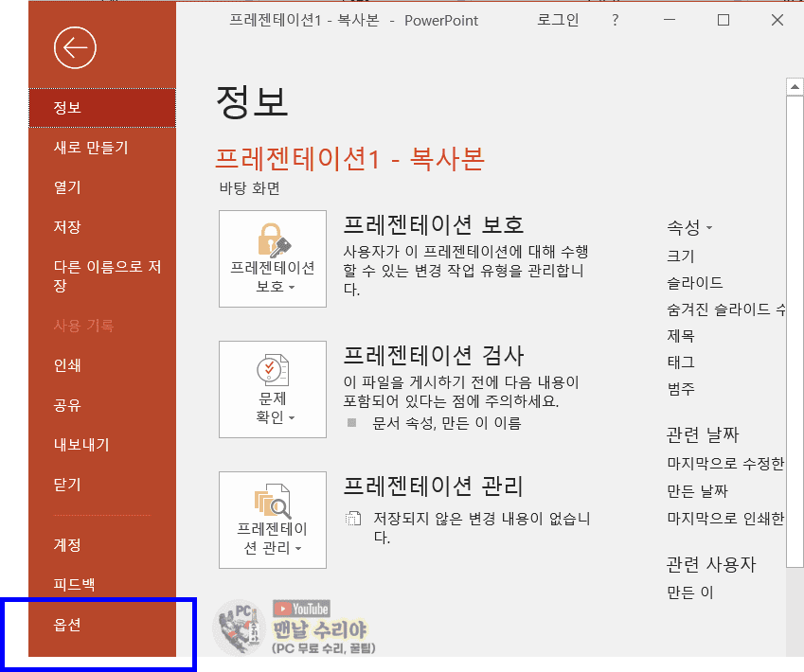Open the 프레젠테이션 보호 lock icon button

(273, 240)
